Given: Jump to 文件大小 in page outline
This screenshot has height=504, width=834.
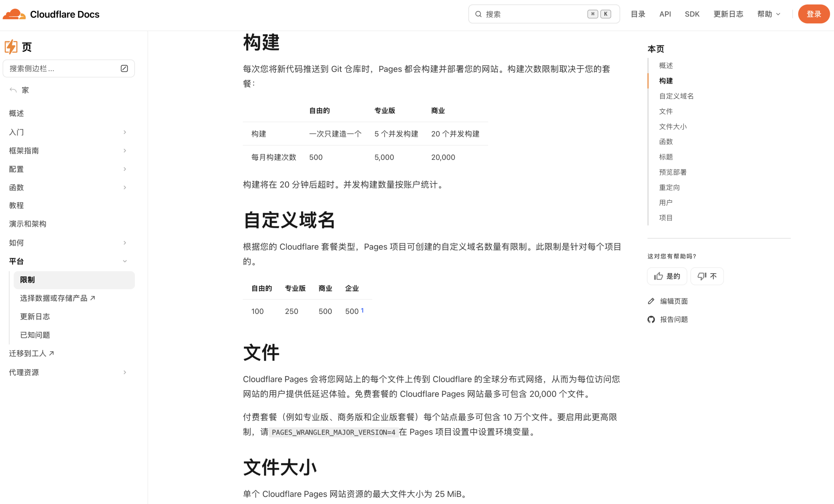Looking at the screenshot, I should coord(673,127).
